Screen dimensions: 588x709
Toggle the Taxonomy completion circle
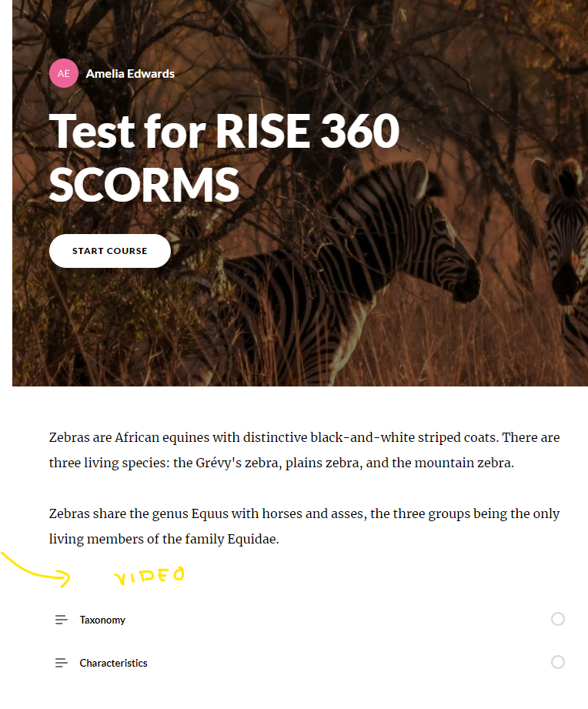tap(558, 619)
